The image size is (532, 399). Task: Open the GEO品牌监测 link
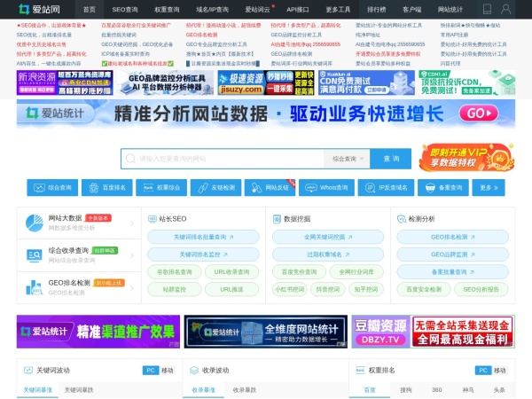tap(452, 254)
